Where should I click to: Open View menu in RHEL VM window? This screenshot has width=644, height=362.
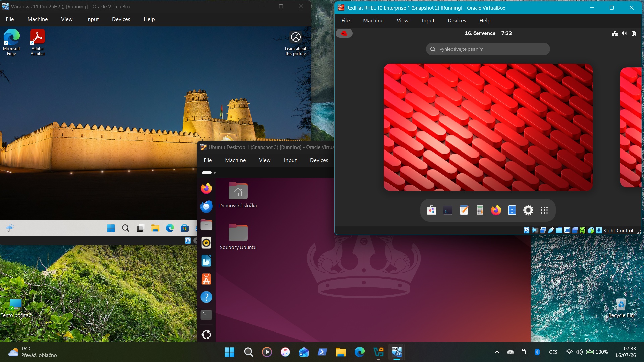402,21
